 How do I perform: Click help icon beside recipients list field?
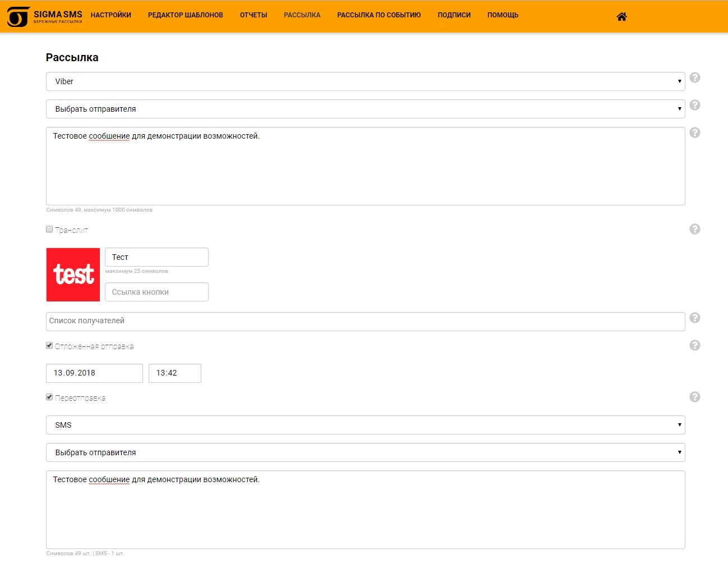tap(694, 318)
